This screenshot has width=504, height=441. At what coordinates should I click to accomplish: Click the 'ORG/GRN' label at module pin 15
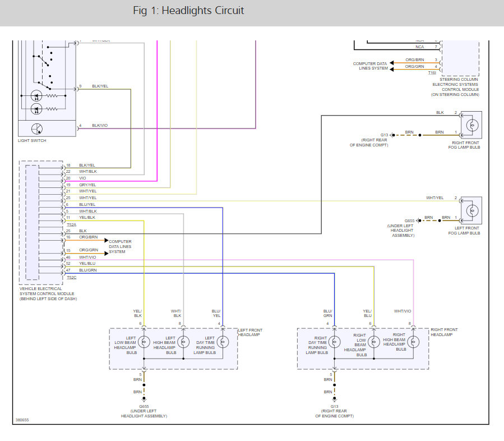89,250
